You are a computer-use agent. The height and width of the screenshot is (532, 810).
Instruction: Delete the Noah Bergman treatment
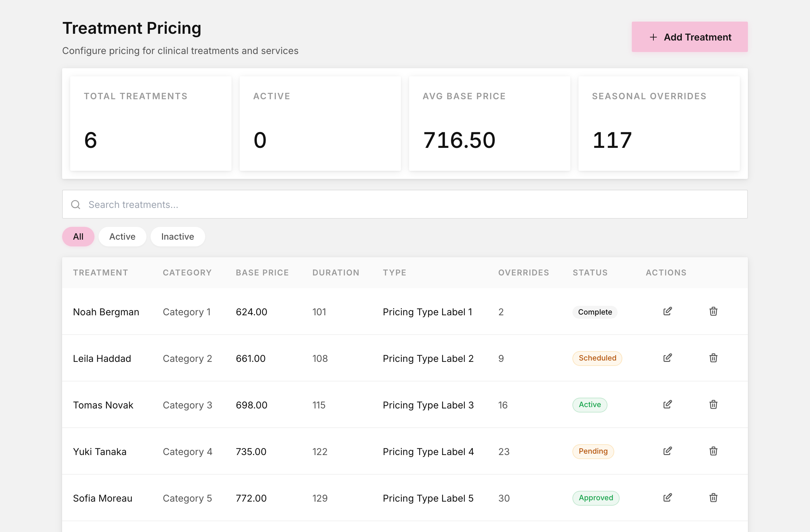(713, 312)
